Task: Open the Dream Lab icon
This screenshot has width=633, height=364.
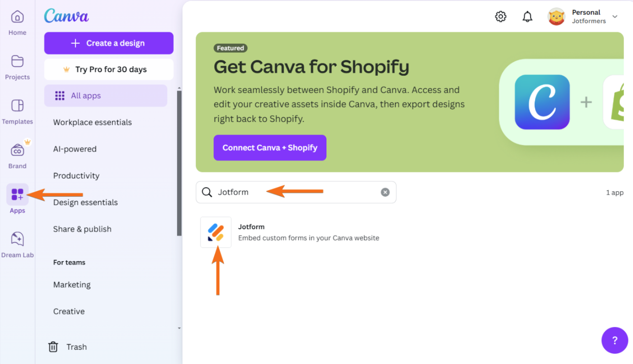Action: [17, 239]
